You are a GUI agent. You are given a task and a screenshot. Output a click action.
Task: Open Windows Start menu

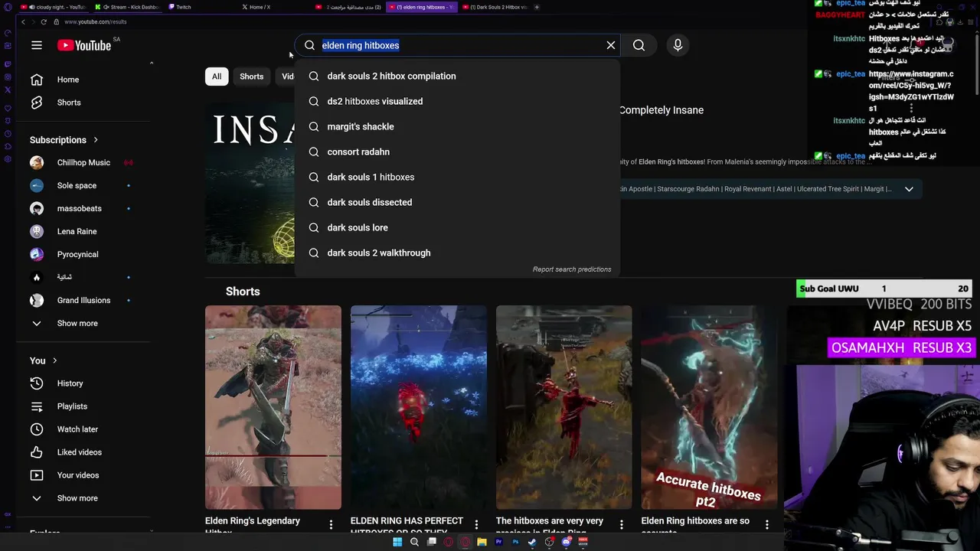point(397,542)
